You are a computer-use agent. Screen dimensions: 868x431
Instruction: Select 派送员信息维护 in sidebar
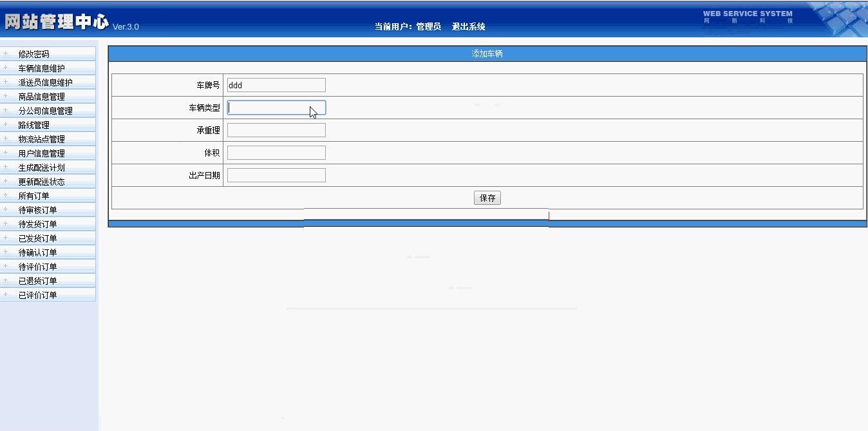click(45, 82)
